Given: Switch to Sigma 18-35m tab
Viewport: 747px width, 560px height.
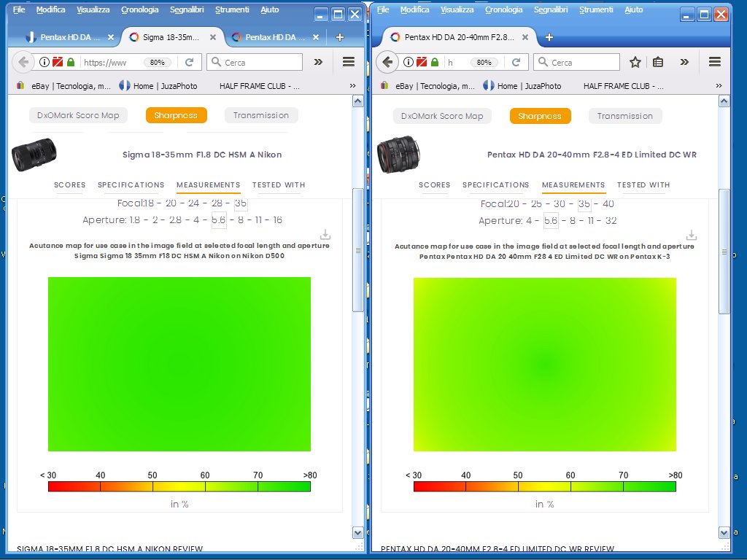Looking at the screenshot, I should (x=171, y=37).
